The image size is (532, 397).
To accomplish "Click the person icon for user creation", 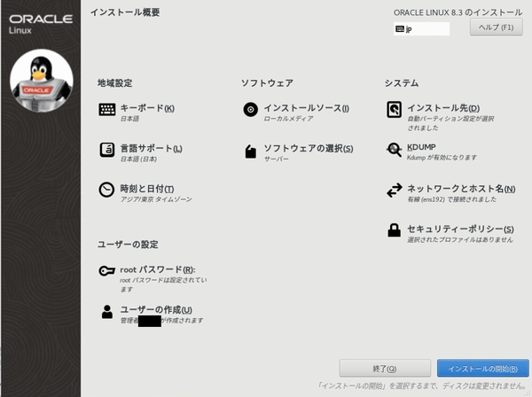I will tap(107, 312).
